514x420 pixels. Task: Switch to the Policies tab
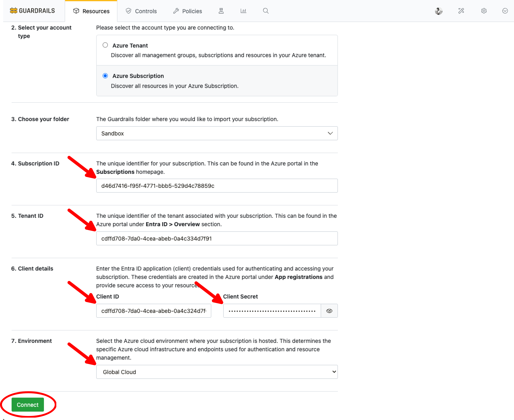click(x=188, y=11)
